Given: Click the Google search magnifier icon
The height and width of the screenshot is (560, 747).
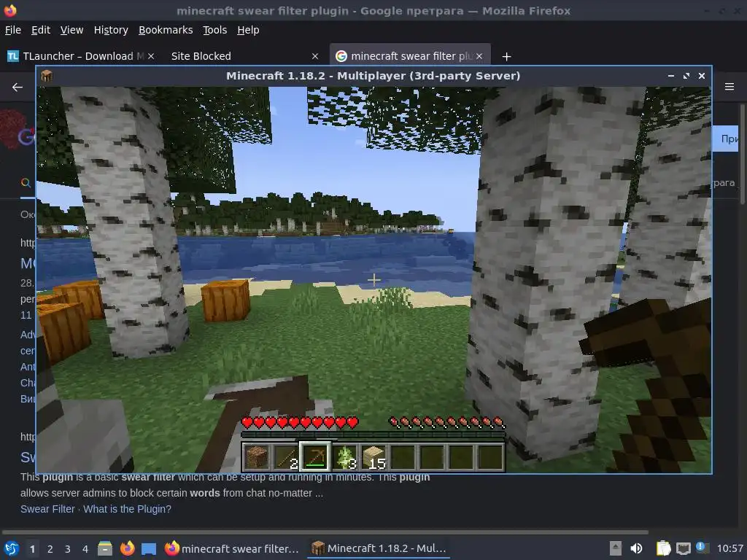Looking at the screenshot, I should tap(26, 183).
